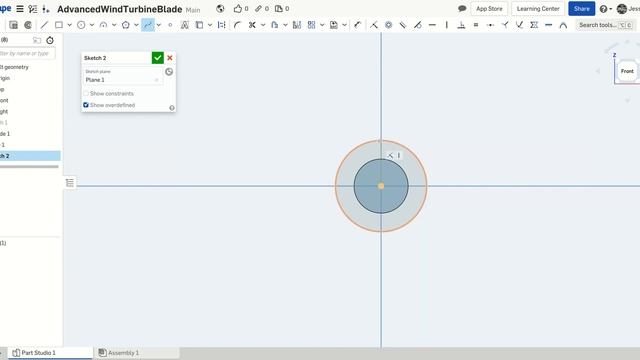
Task: Open the main hamburger menu
Action: tap(20, 9)
